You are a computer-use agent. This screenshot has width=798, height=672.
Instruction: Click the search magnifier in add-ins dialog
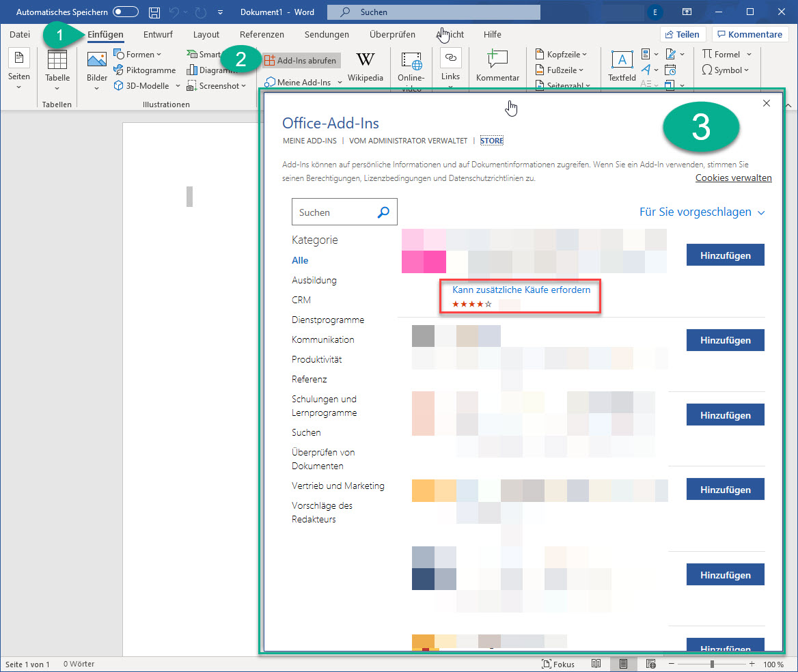click(383, 212)
